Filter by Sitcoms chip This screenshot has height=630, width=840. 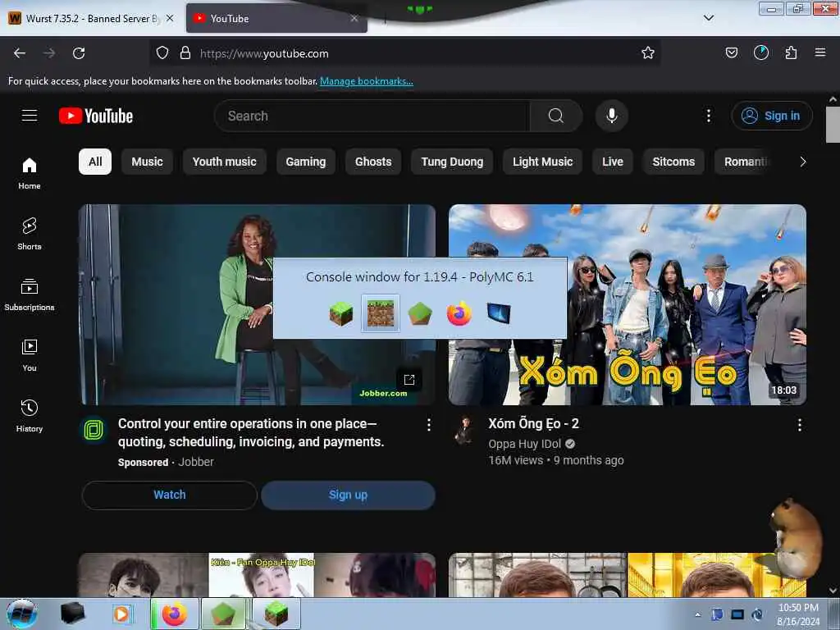[x=673, y=162]
